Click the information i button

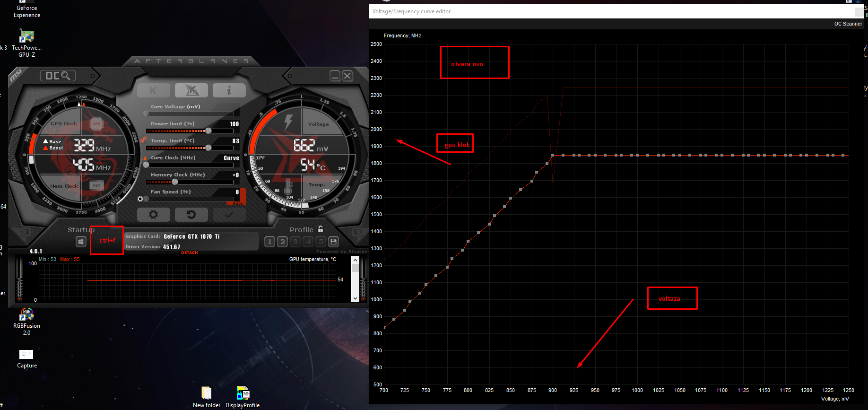point(229,90)
